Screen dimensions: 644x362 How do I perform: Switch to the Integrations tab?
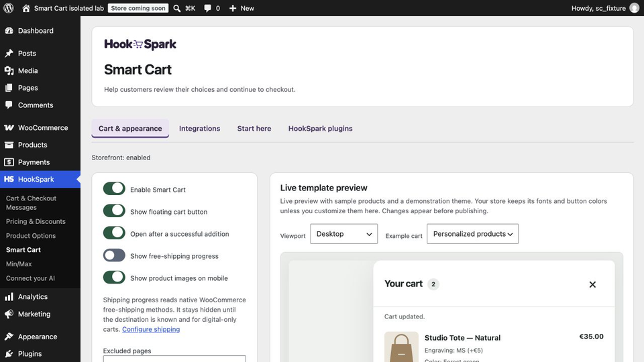pos(200,129)
